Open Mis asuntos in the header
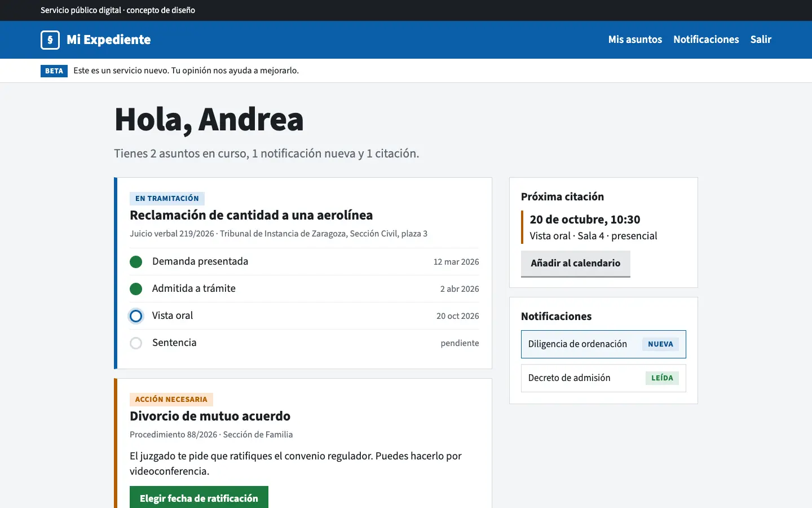This screenshot has width=812, height=508. point(635,40)
